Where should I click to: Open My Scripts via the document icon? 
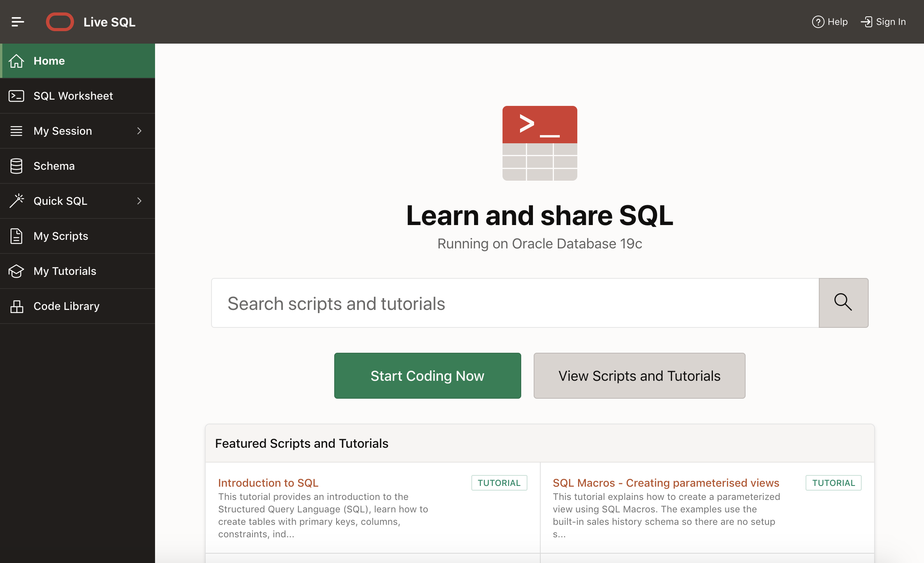point(16,236)
